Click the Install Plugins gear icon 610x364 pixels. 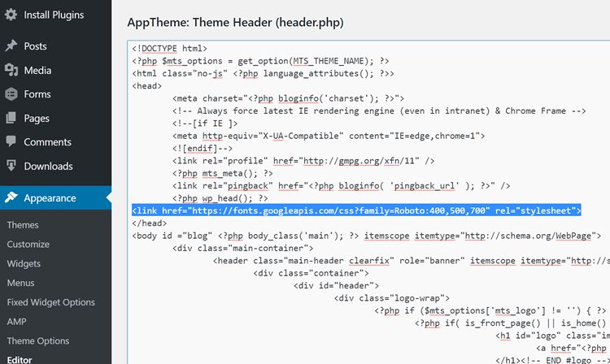click(11, 15)
